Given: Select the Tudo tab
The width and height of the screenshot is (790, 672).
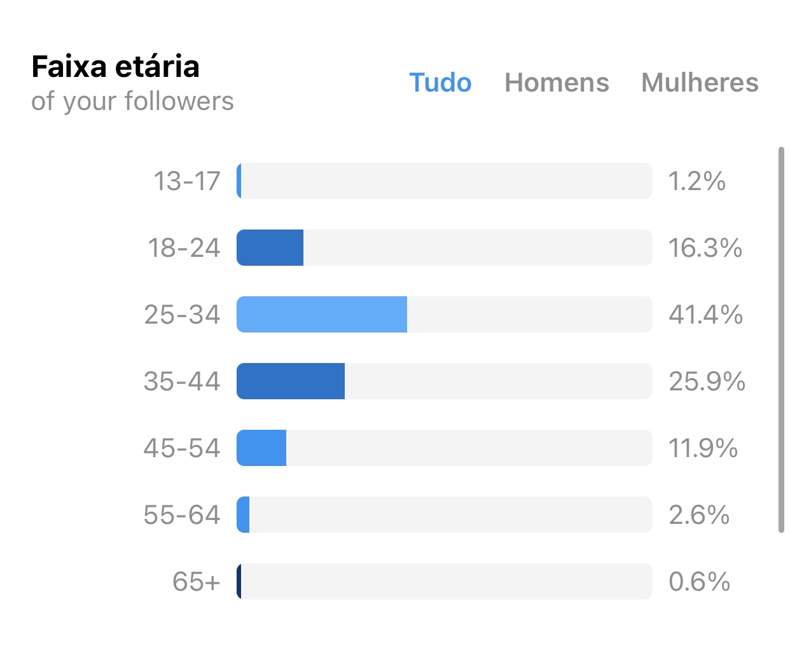Looking at the screenshot, I should [440, 83].
